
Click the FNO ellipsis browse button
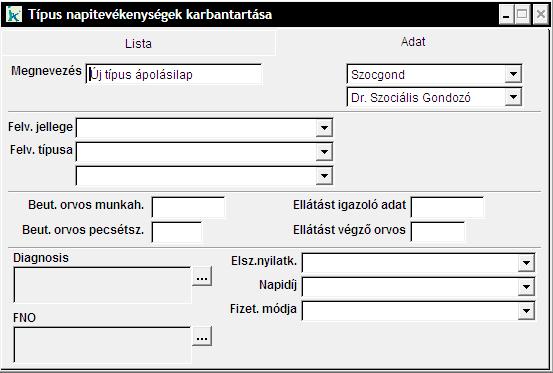[202, 336]
